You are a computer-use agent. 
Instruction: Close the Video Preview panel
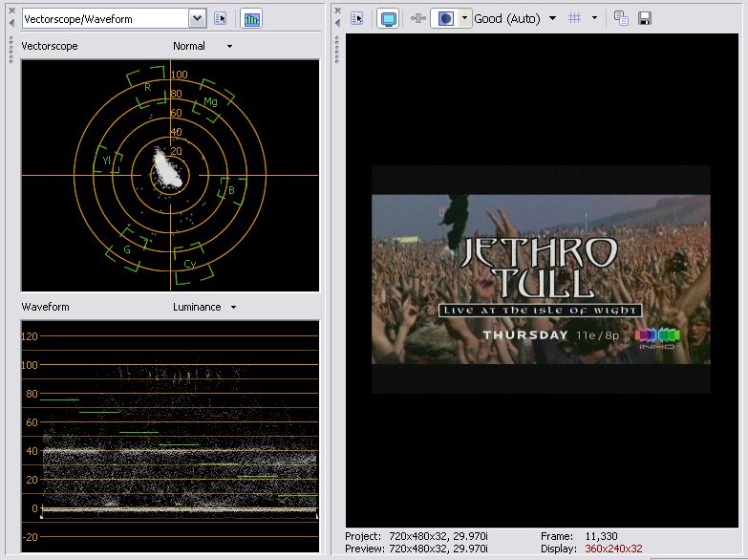click(x=338, y=11)
